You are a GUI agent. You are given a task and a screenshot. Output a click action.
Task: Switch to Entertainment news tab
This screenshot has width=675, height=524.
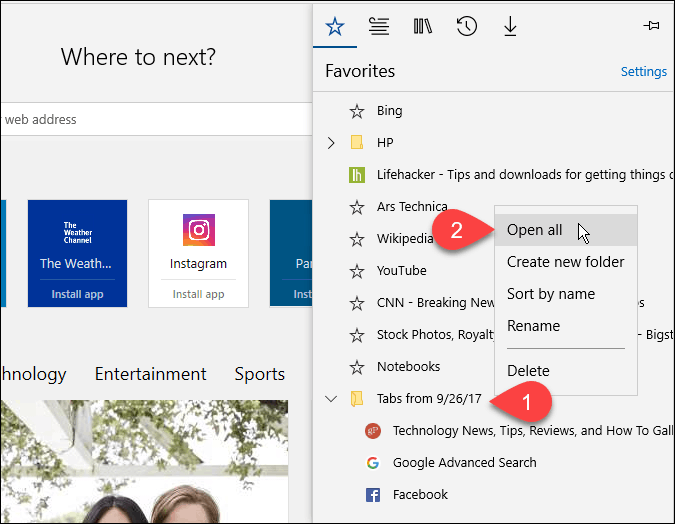[151, 374]
